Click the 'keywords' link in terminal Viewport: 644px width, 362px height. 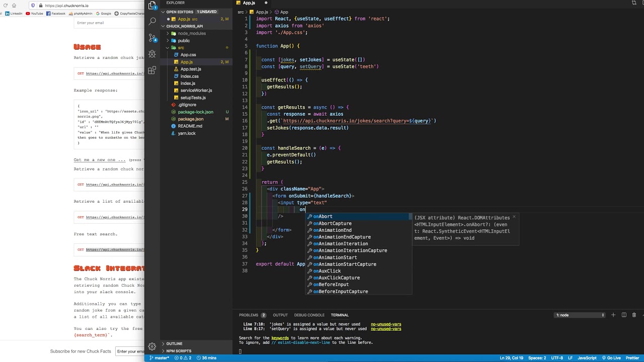coord(280,338)
